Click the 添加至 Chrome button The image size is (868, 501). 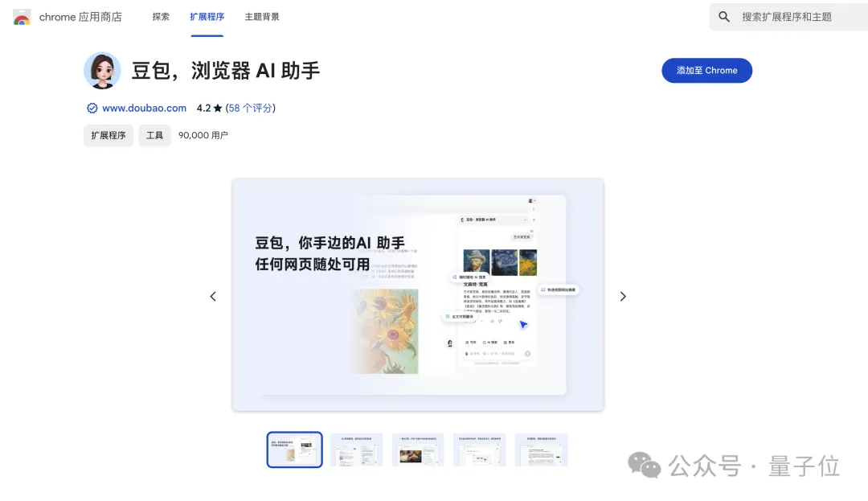point(707,70)
